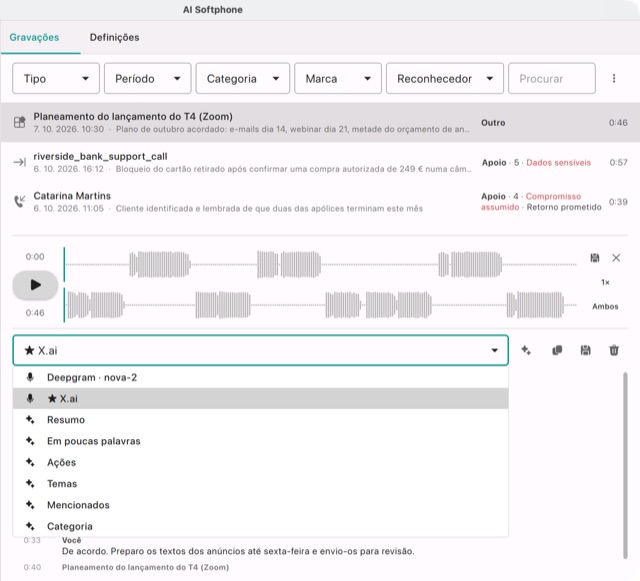The height and width of the screenshot is (581, 640).
Task: Select the Temas option
Action: pos(260,483)
